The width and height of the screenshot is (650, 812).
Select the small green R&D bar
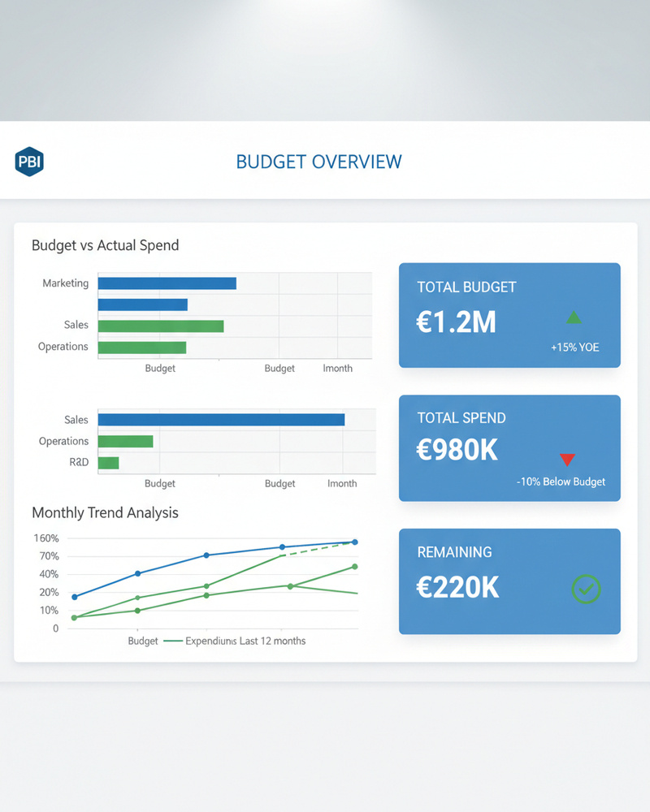108,463
